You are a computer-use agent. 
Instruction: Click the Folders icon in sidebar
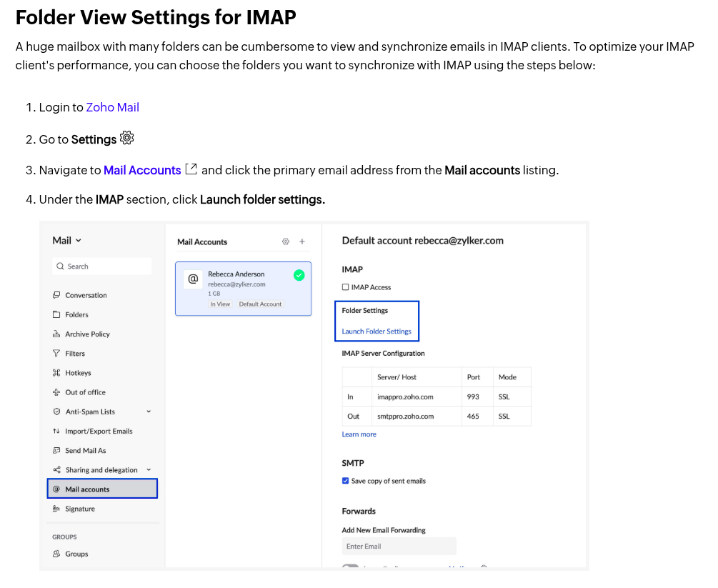click(56, 314)
